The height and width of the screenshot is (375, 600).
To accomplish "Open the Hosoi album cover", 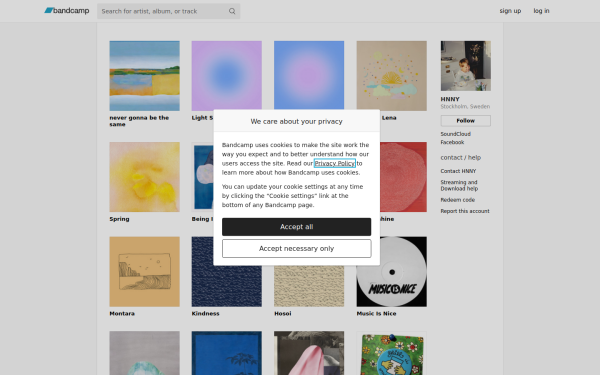I will (x=309, y=285).
